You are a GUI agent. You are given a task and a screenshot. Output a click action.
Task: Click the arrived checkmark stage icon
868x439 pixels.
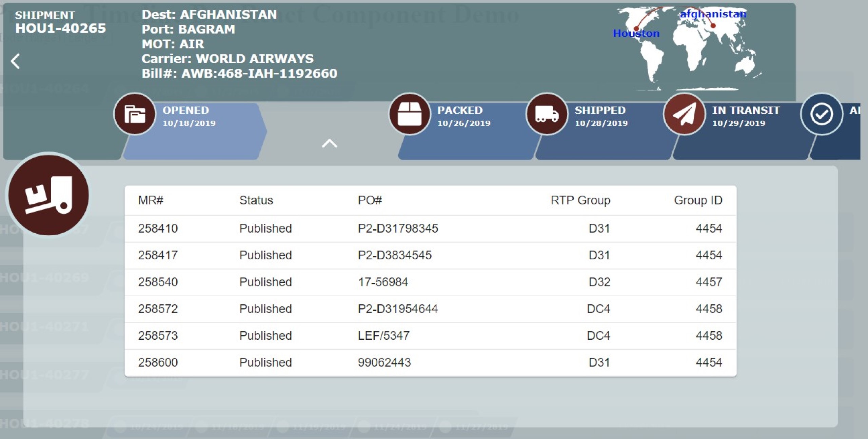(822, 114)
